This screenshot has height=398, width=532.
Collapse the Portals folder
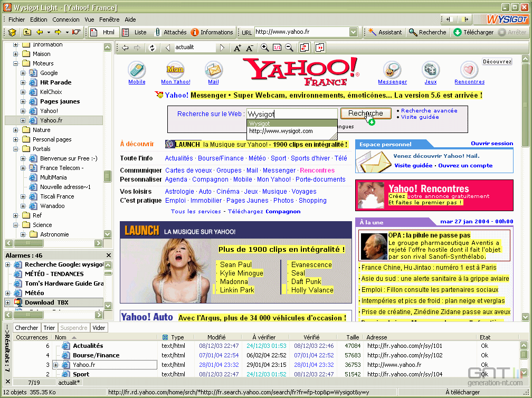[16, 149]
